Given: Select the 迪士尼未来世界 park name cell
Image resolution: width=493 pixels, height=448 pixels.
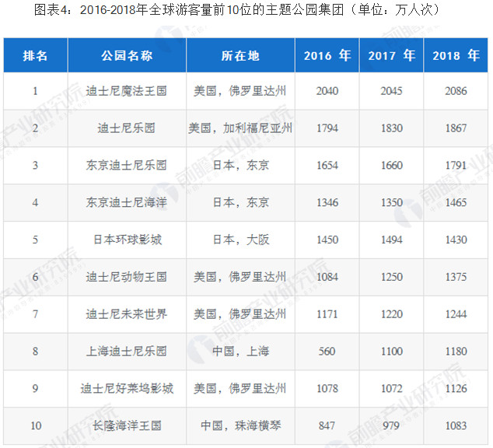Looking at the screenshot, I should 127,314.
